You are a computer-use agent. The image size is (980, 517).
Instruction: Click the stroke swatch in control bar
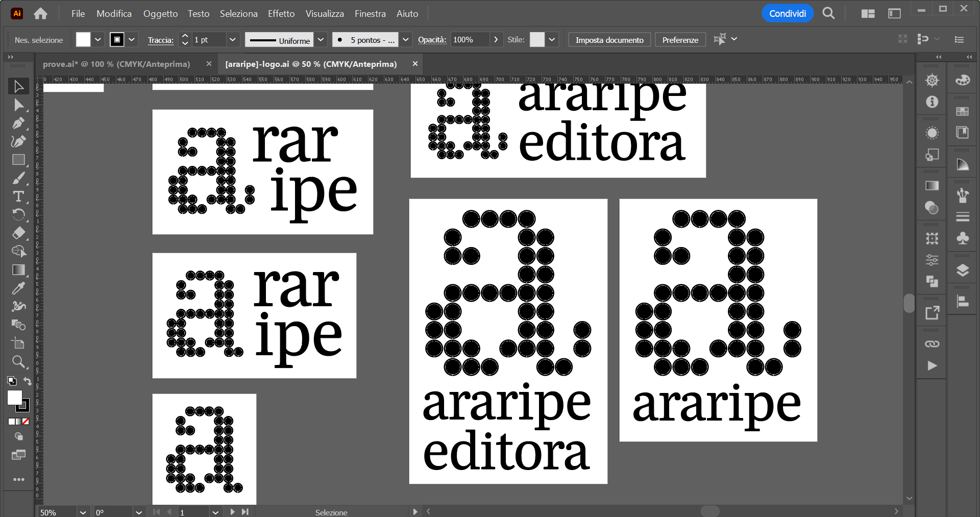tap(117, 39)
